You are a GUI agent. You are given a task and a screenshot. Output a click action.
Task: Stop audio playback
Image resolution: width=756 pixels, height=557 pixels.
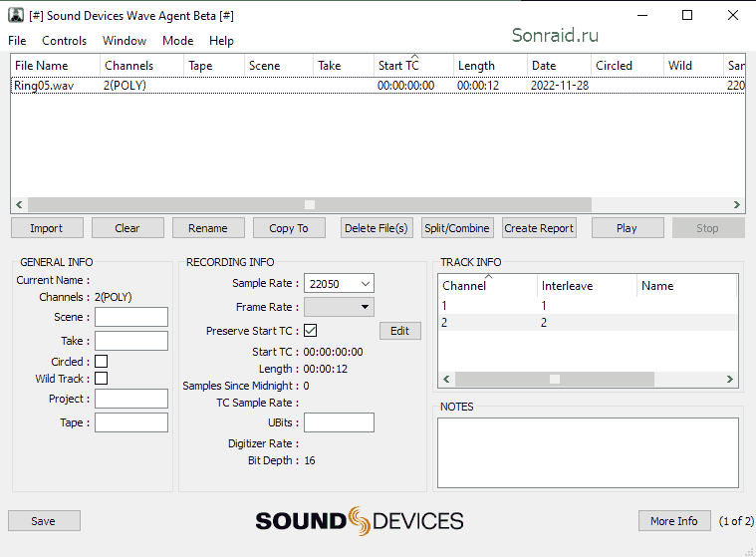point(708,228)
